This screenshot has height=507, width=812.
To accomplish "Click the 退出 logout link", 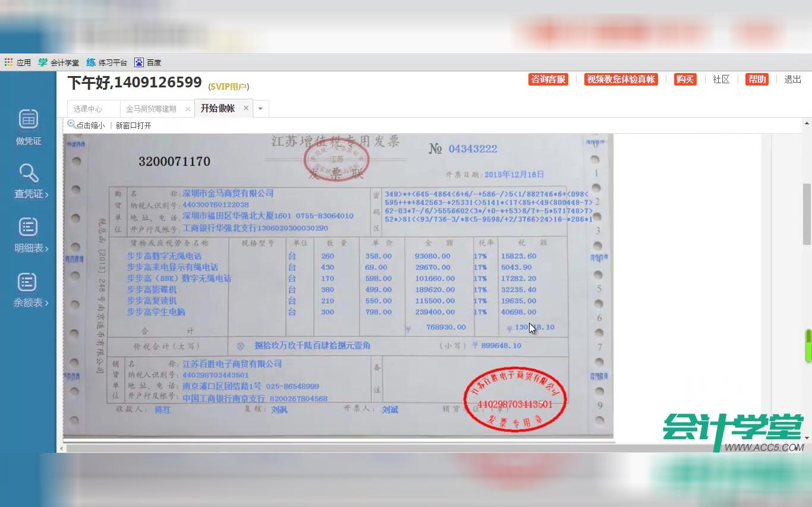I will [x=793, y=79].
